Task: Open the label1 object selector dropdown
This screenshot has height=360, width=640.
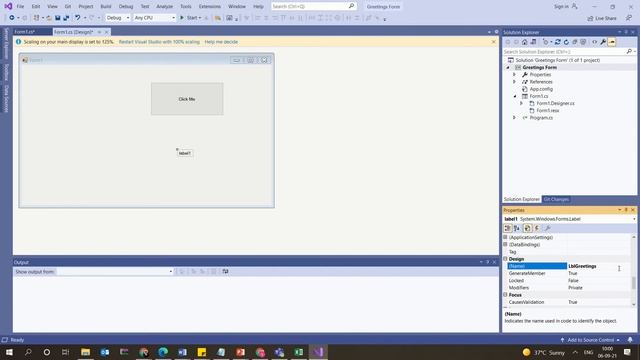Action: [634, 219]
